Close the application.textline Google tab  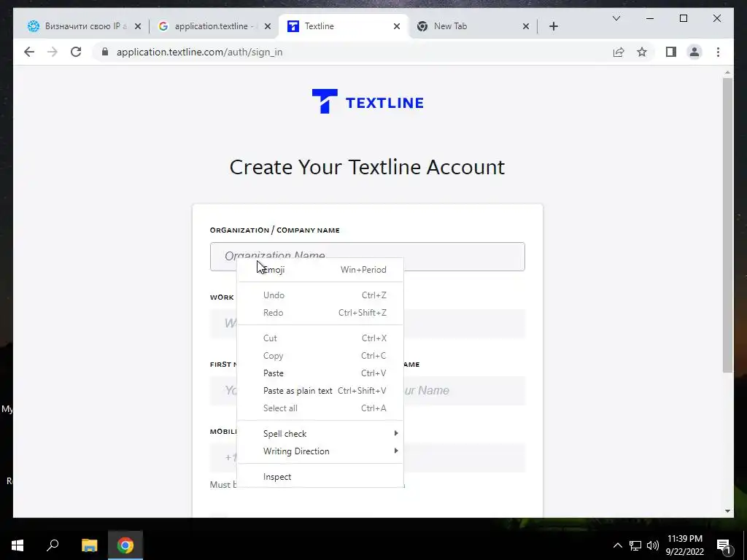click(268, 26)
